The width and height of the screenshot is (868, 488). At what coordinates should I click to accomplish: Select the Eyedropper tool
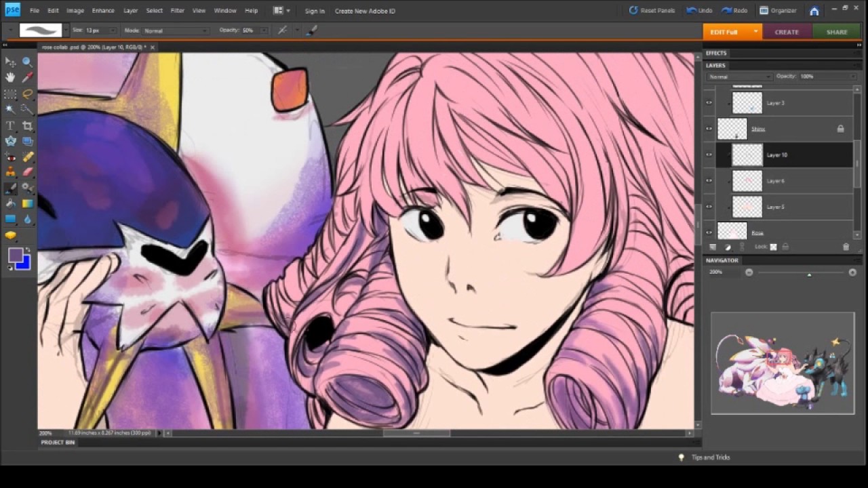pyautogui.click(x=27, y=78)
